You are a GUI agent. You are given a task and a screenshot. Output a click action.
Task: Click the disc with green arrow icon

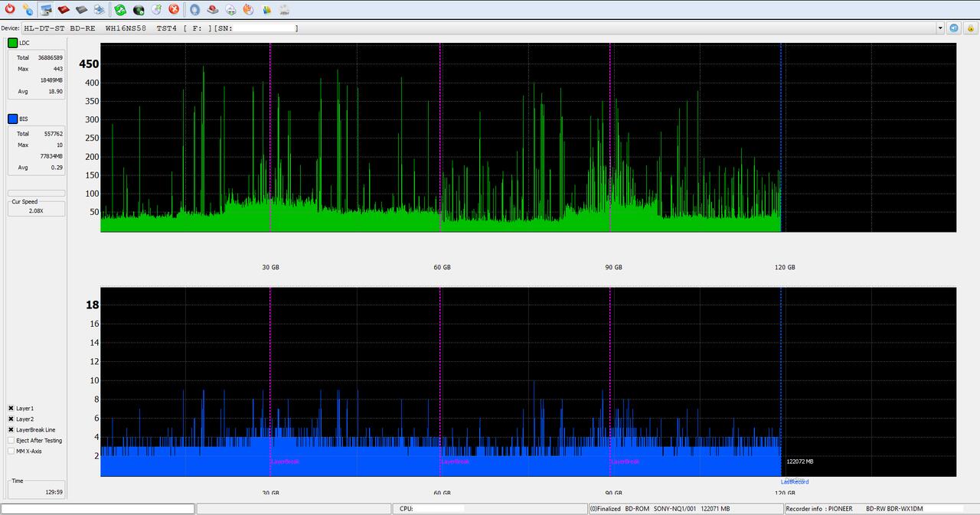coord(156,9)
